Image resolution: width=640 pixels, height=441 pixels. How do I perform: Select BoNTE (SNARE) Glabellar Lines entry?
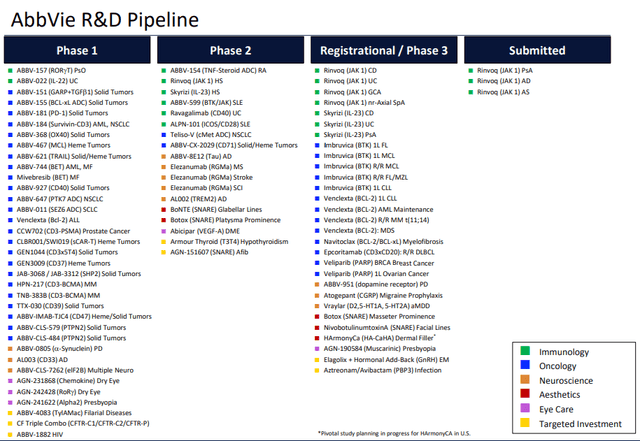tap(216, 209)
